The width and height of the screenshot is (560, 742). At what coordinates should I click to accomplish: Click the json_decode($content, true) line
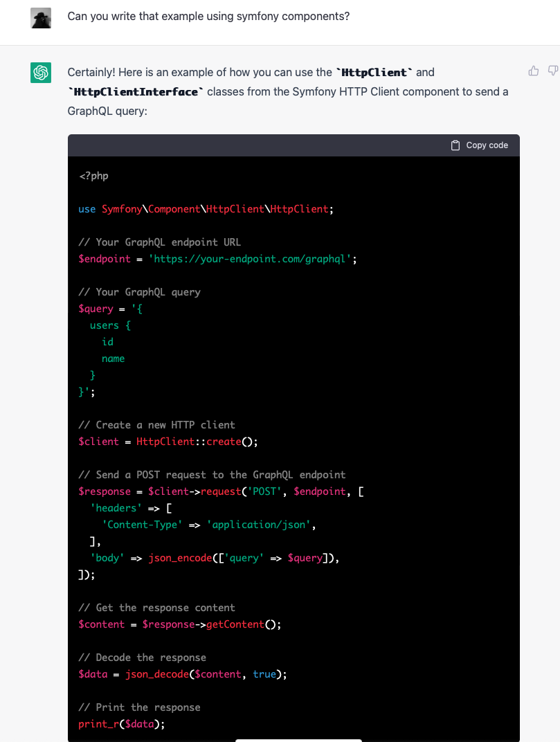coord(183,674)
